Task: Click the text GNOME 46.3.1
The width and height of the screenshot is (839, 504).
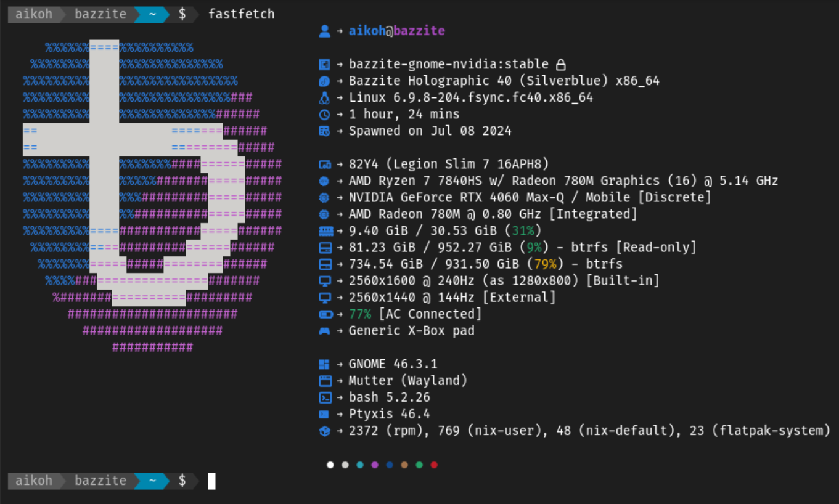Action: tap(393, 364)
